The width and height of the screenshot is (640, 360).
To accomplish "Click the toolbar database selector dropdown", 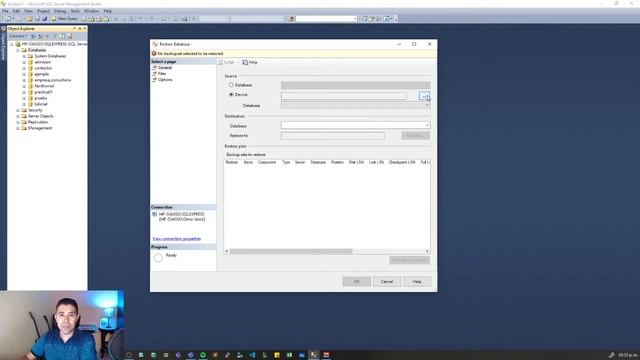I will pyautogui.click(x=326, y=19).
